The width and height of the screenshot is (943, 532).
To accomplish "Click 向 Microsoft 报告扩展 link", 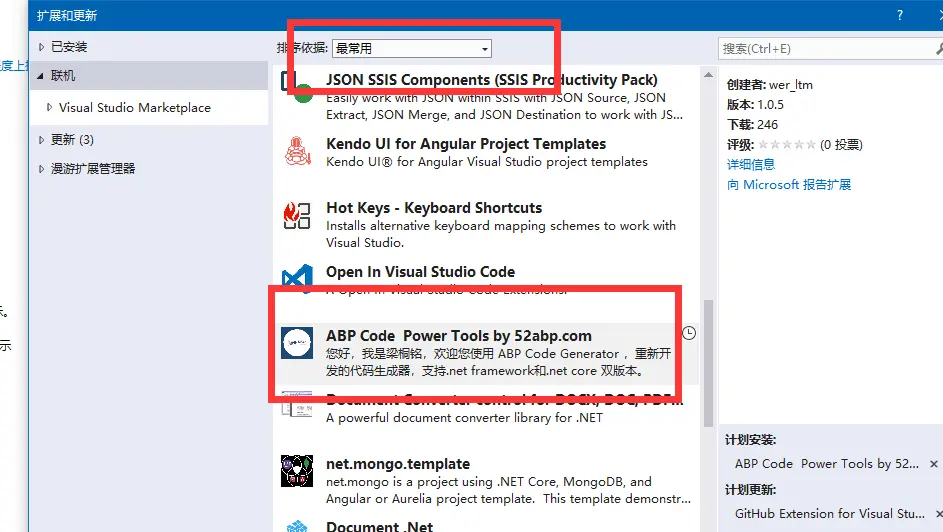I will pos(789,185).
